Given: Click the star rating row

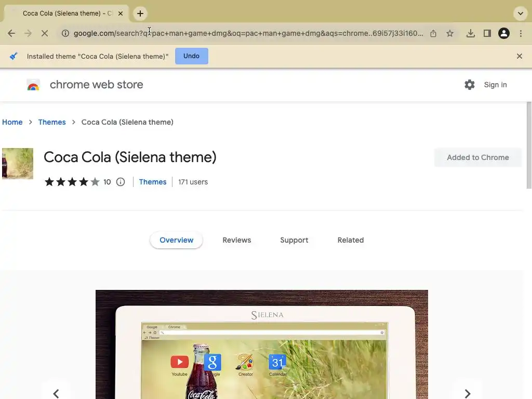Looking at the screenshot, I should click(72, 182).
